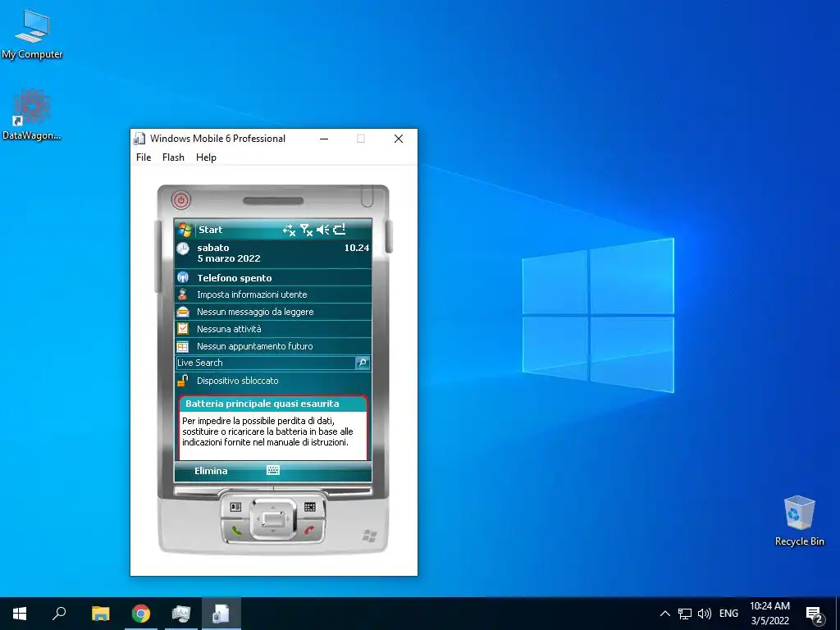The height and width of the screenshot is (630, 840).
Task: Show hidden tray icons chevron
Action: point(664,614)
